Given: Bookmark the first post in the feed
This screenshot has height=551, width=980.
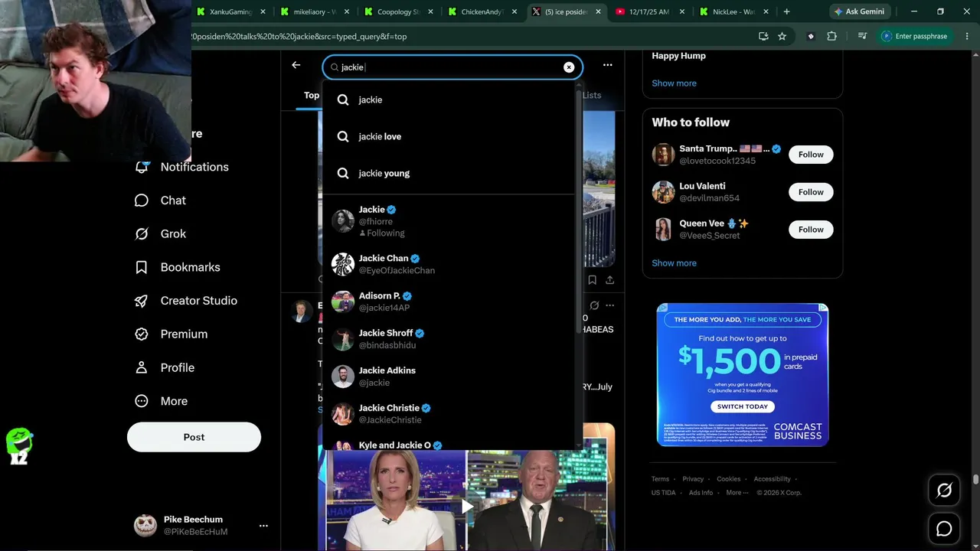Looking at the screenshot, I should (593, 280).
